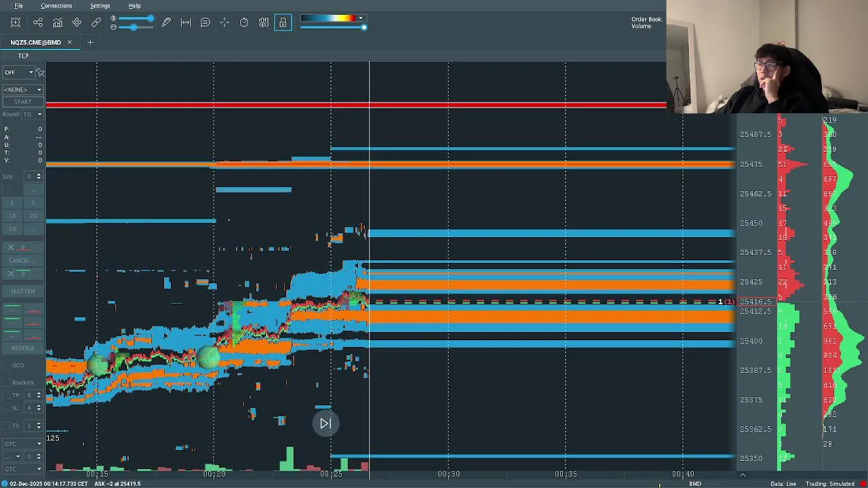Viewport: 868px width, 488px height.
Task: Choose size preset 5 button
Action: click(x=33, y=203)
